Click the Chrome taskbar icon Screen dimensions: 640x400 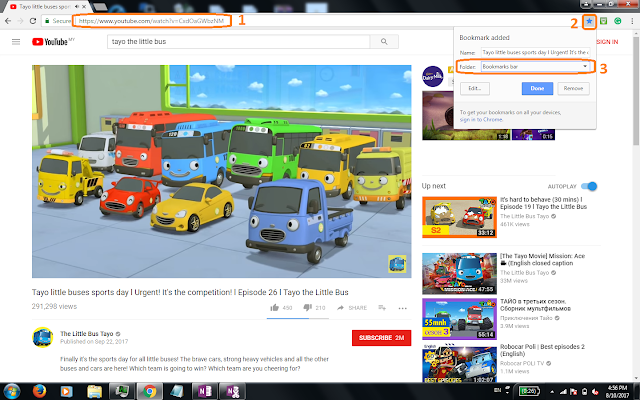point(149,391)
